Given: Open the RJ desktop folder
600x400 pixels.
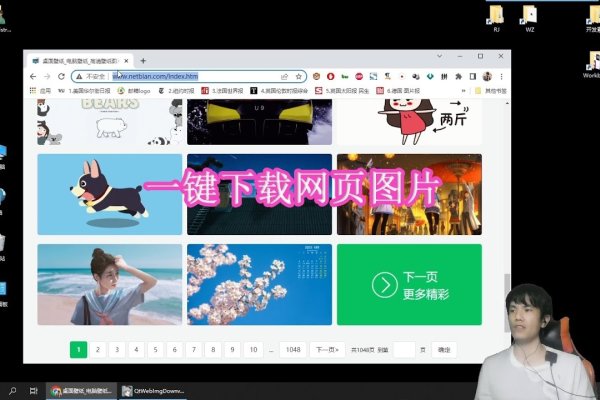Looking at the screenshot, I should 496,18.
